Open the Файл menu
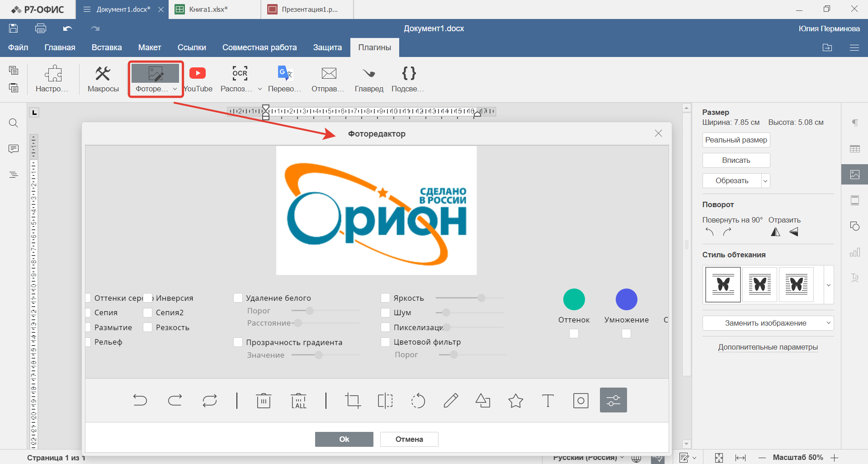 18,47
